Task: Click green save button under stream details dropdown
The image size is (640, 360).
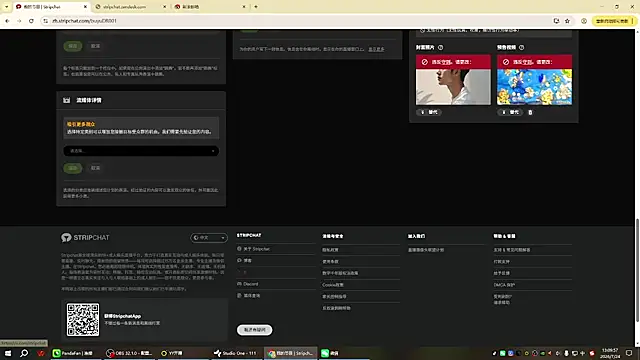Action: [73, 168]
